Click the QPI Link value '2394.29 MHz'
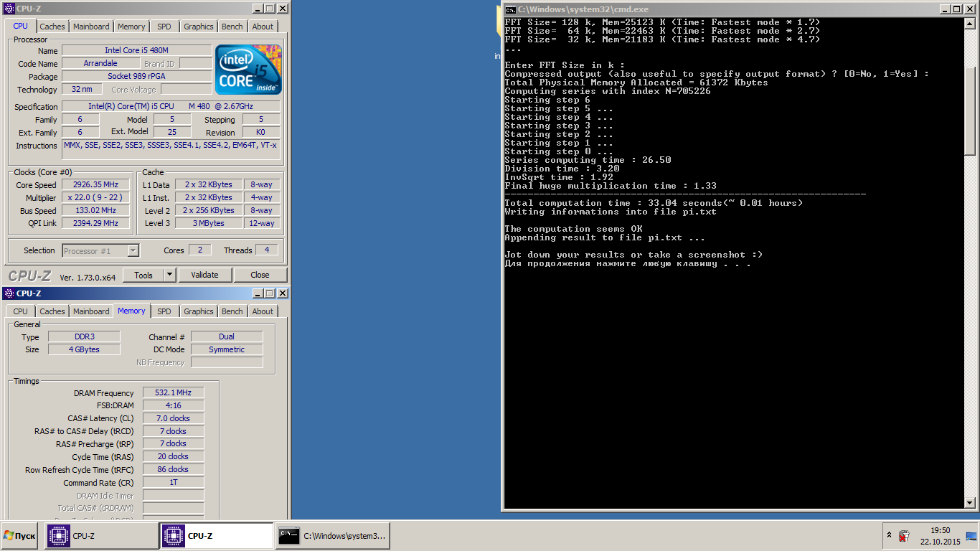980x551 pixels. 95,223
